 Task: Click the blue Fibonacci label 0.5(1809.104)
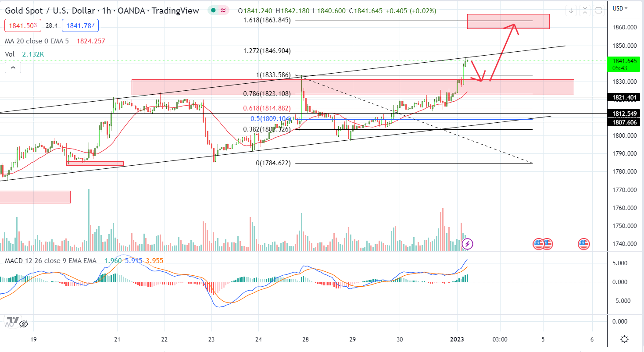pyautogui.click(x=271, y=119)
